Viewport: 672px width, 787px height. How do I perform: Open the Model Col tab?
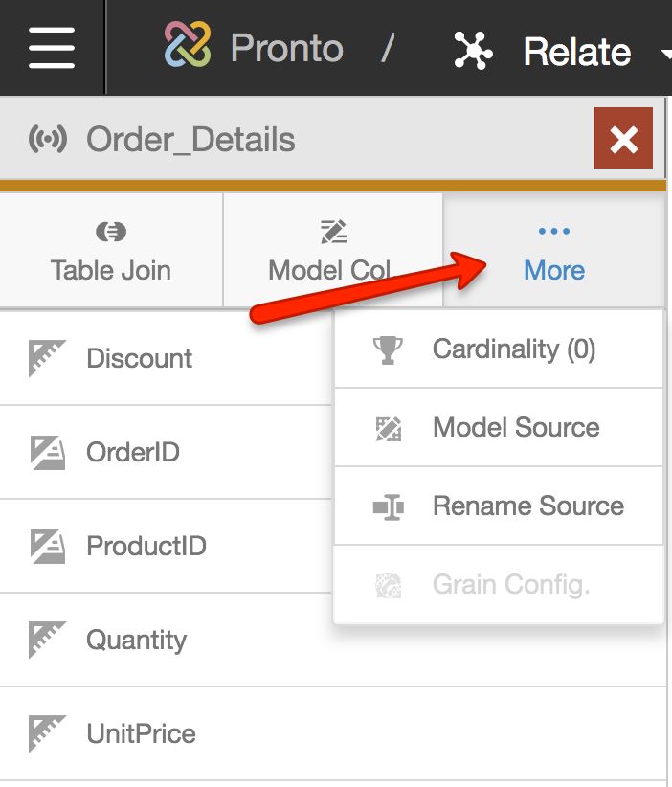point(332,252)
